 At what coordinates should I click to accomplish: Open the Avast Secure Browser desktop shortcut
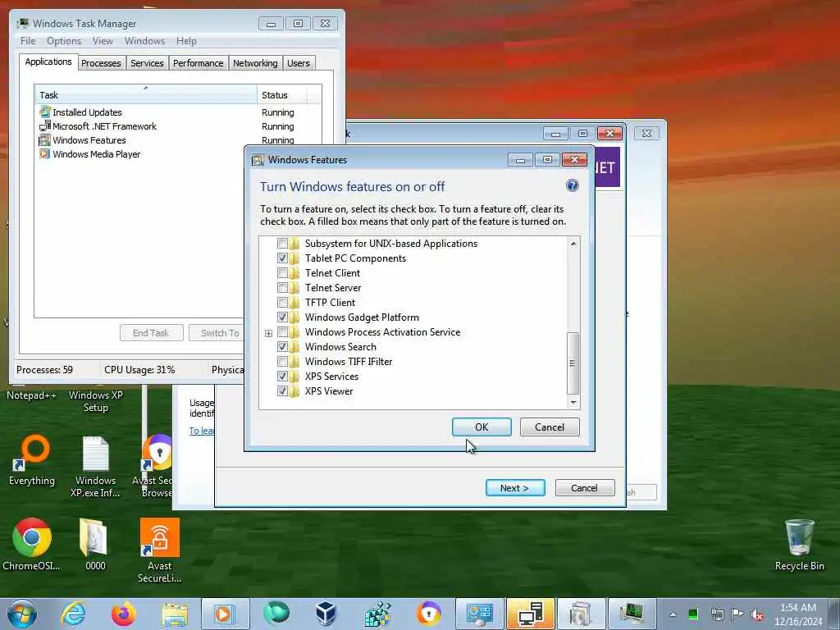click(157, 467)
